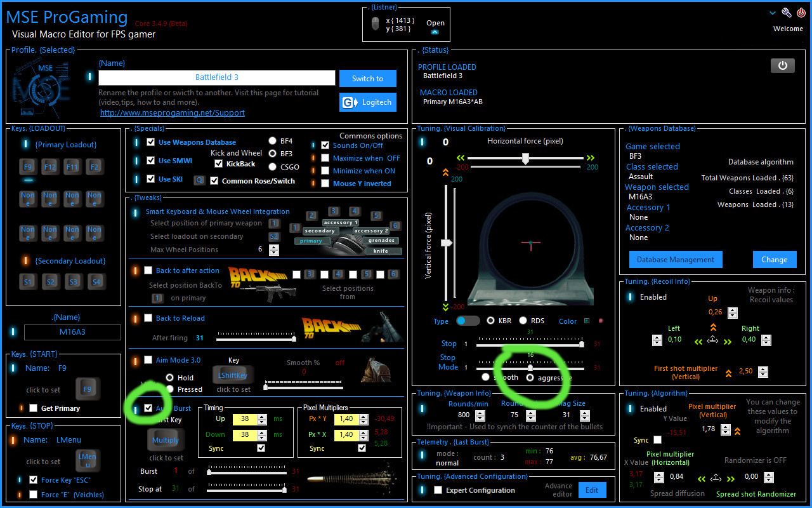Select the S3 secondary loadout key
812x508 pixels.
72,281
